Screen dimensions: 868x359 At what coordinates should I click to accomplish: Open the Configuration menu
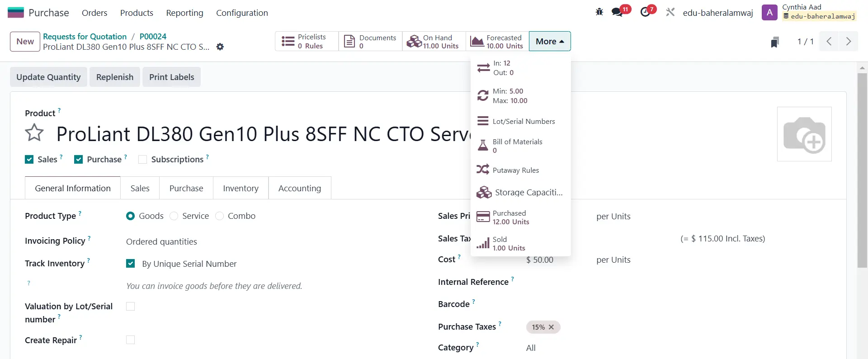coord(242,13)
